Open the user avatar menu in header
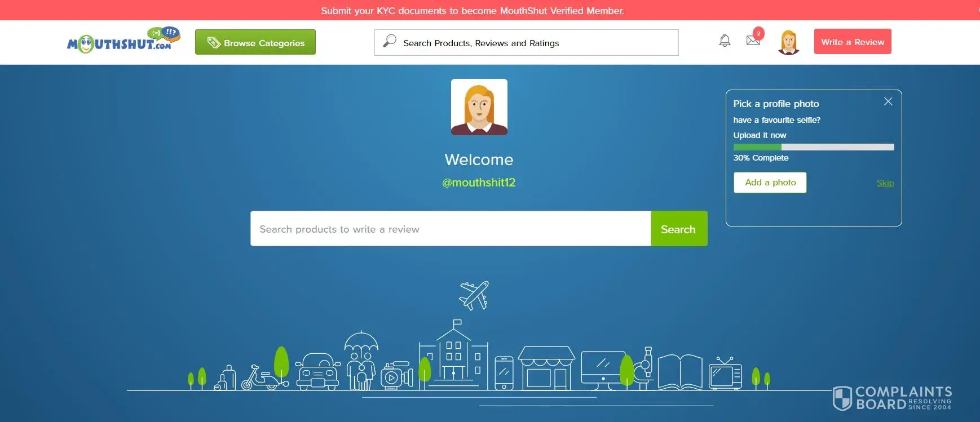This screenshot has height=422, width=980. 789,42
